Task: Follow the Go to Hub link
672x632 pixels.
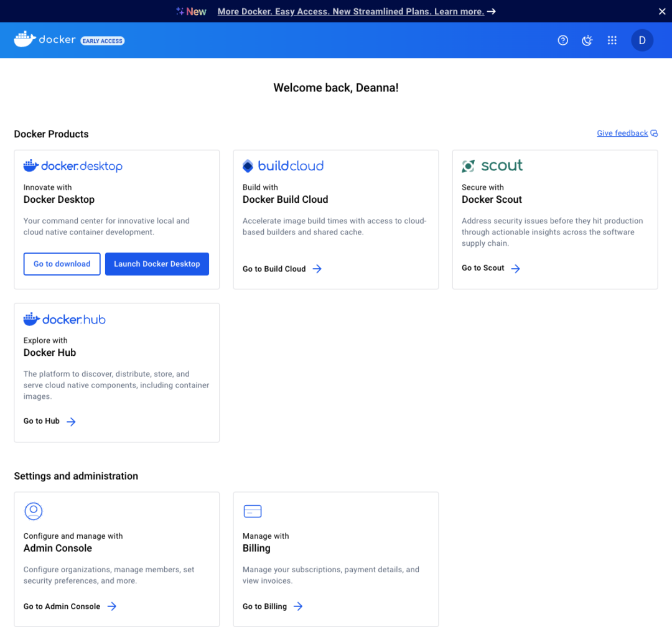Action: click(x=42, y=421)
